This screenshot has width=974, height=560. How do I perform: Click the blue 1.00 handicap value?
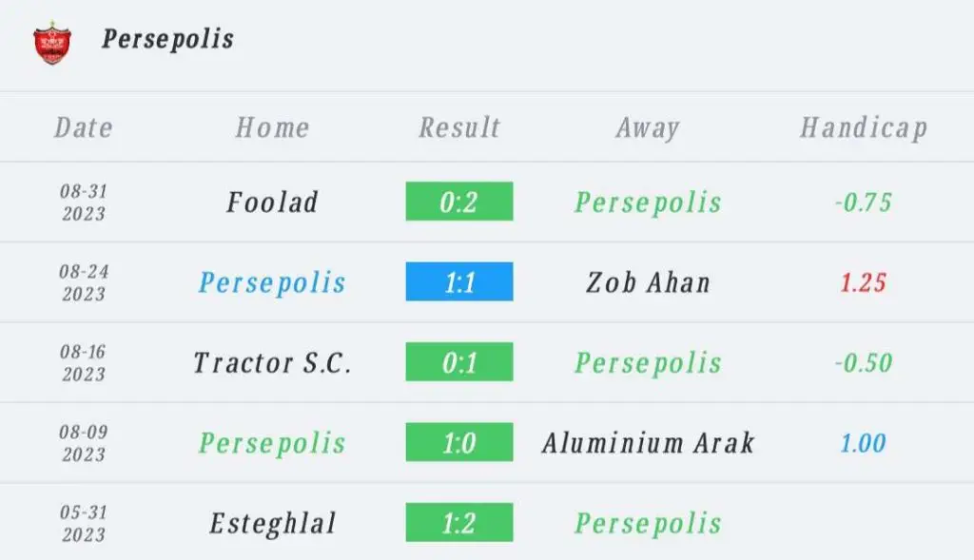pos(864,443)
